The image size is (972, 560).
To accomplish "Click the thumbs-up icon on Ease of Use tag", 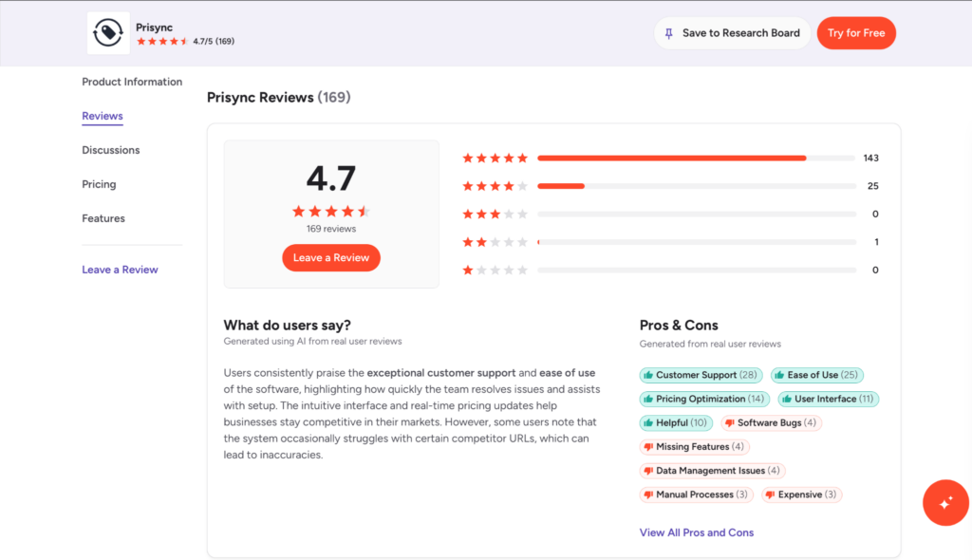I will [x=780, y=375].
